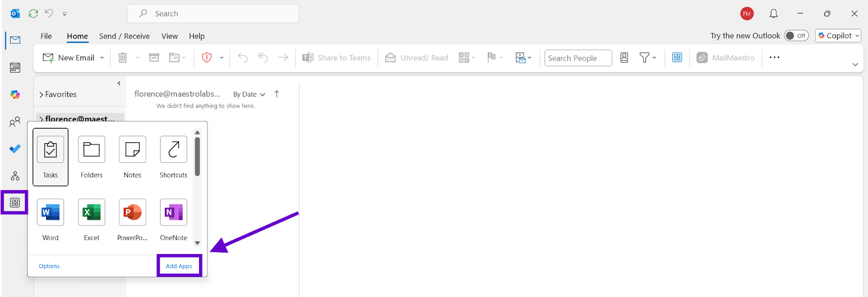Click the Options link in flyout
This screenshot has height=297, width=868.
pos(49,266)
